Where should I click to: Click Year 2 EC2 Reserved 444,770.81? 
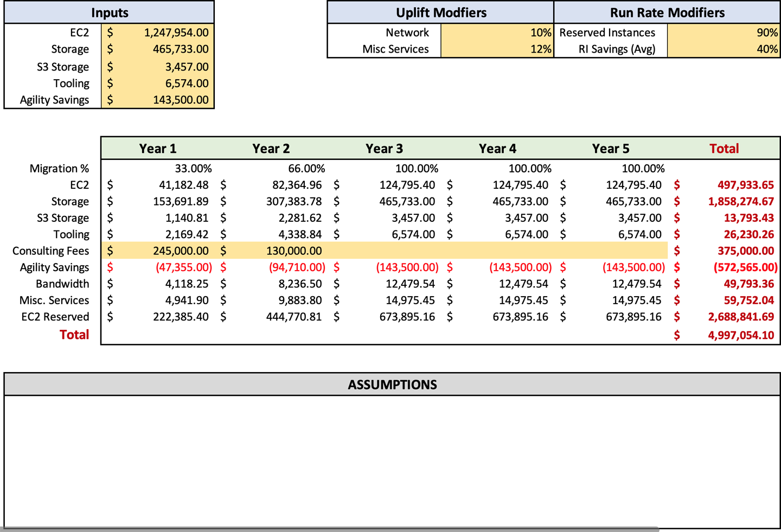tap(294, 317)
